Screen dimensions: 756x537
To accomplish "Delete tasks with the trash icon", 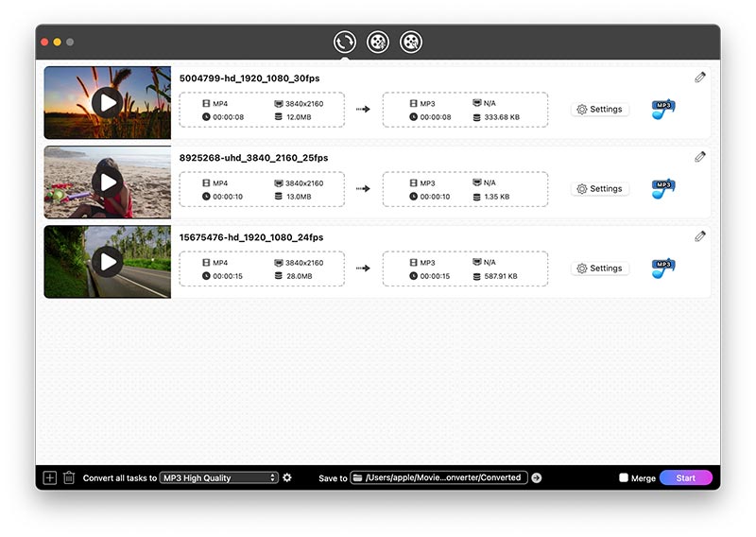I will [69, 477].
